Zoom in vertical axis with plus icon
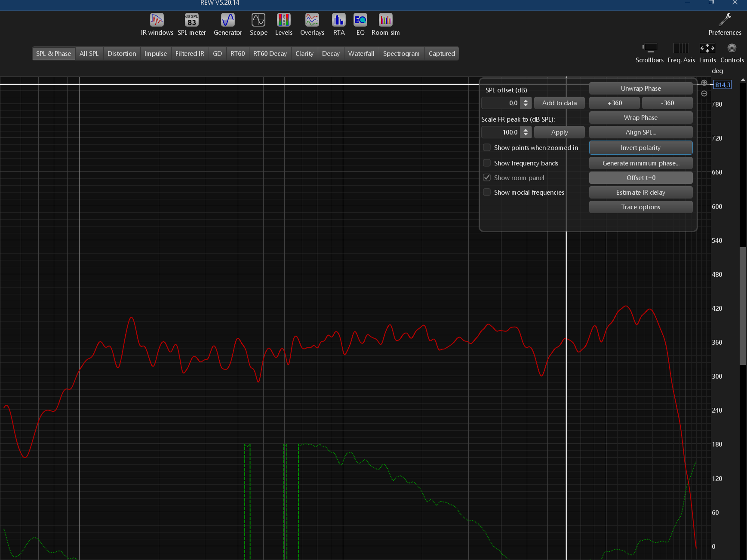747x560 pixels. 704,83
